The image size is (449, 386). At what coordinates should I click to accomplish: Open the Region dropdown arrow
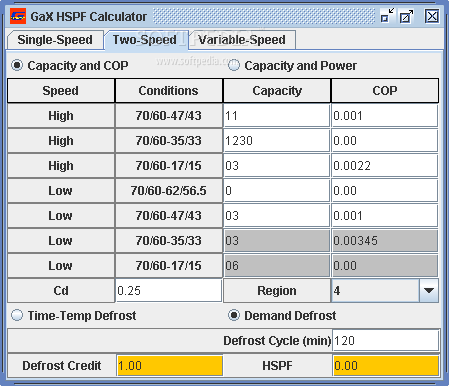click(x=429, y=291)
